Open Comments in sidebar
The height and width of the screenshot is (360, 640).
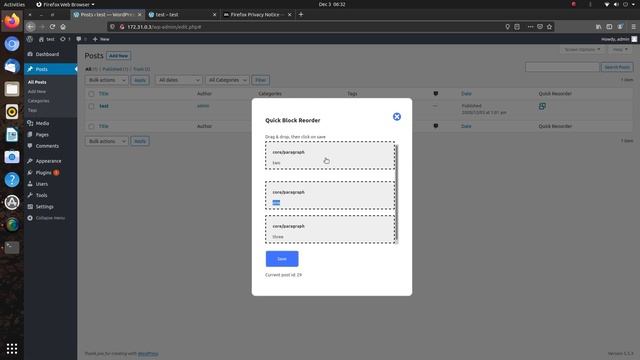[47, 146]
